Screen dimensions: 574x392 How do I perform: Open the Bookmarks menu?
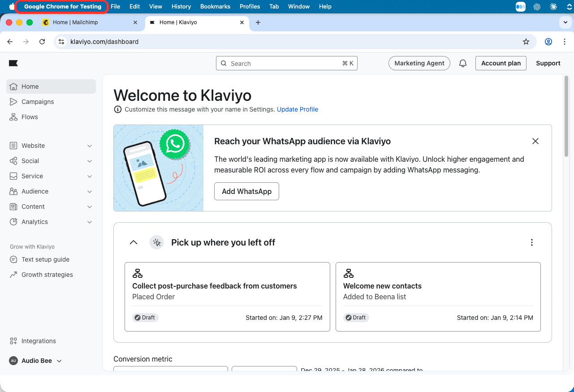(215, 6)
